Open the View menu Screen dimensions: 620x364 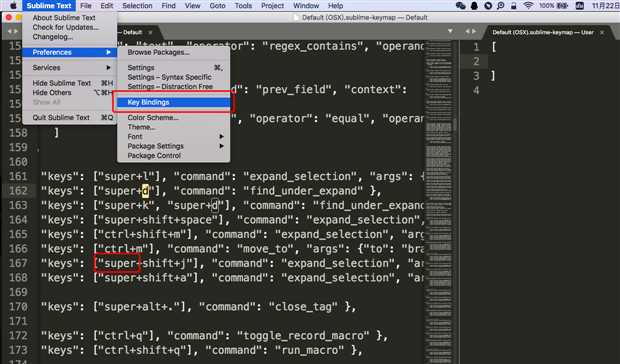point(193,6)
